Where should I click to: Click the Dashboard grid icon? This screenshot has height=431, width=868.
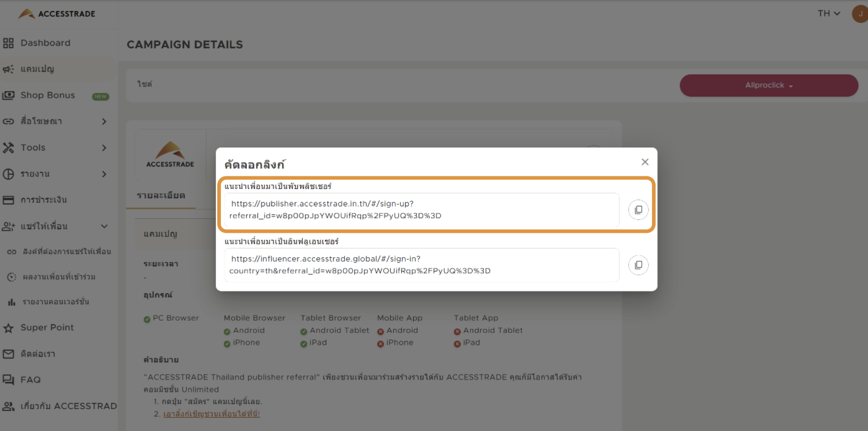coord(8,43)
